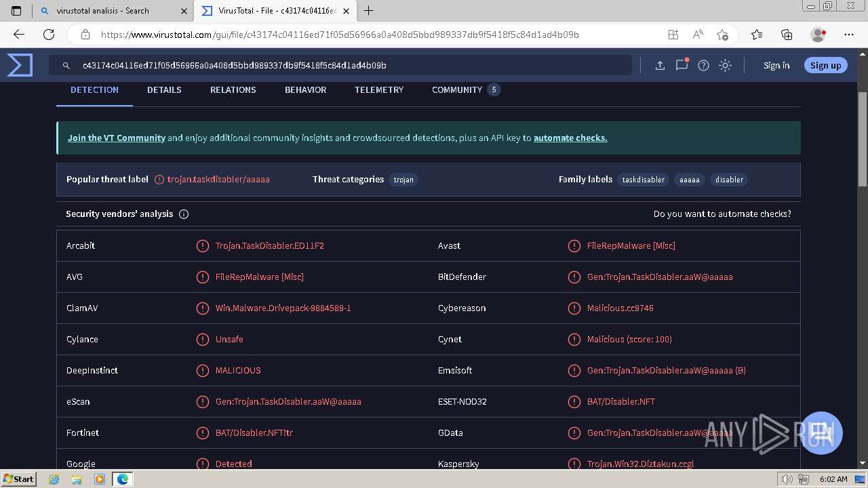Add this page to favorites star icon
The height and width of the screenshot is (488, 868).
[722, 35]
